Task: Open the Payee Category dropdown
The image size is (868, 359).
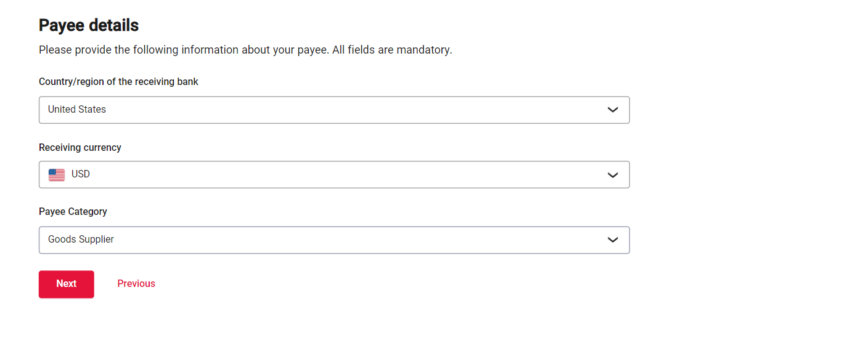Action: point(334,240)
